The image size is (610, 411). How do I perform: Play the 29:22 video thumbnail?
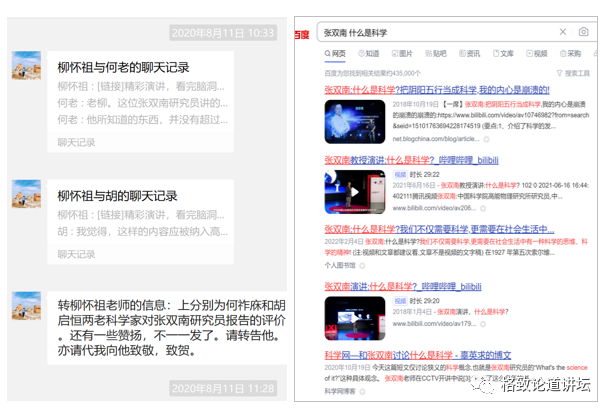[x=355, y=192]
